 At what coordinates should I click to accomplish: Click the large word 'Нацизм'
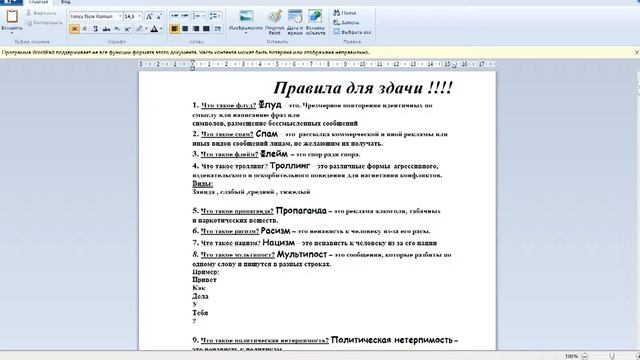(278, 242)
